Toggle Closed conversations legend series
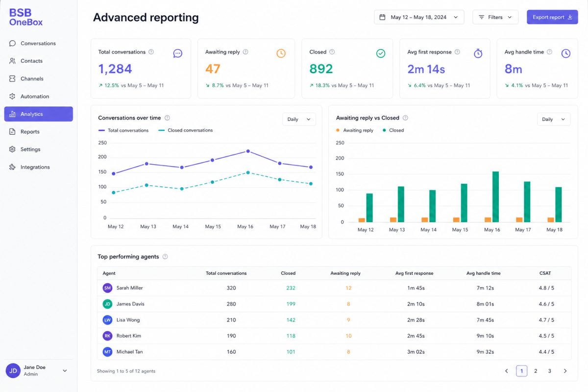 click(x=186, y=130)
